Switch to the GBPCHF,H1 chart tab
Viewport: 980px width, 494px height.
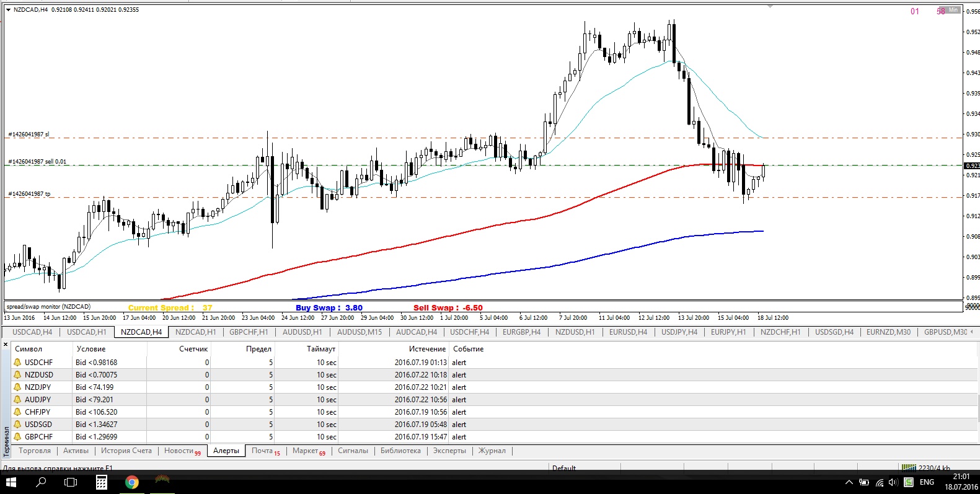(249, 332)
